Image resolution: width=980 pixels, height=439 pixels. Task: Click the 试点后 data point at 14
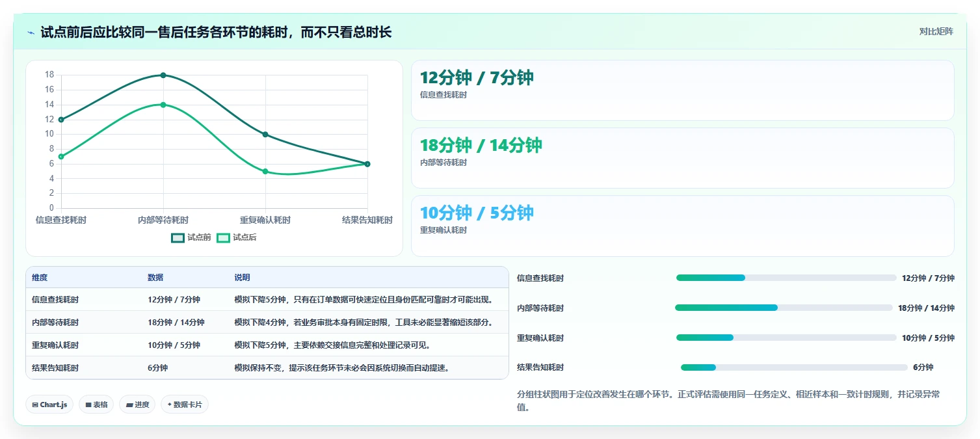(x=163, y=105)
